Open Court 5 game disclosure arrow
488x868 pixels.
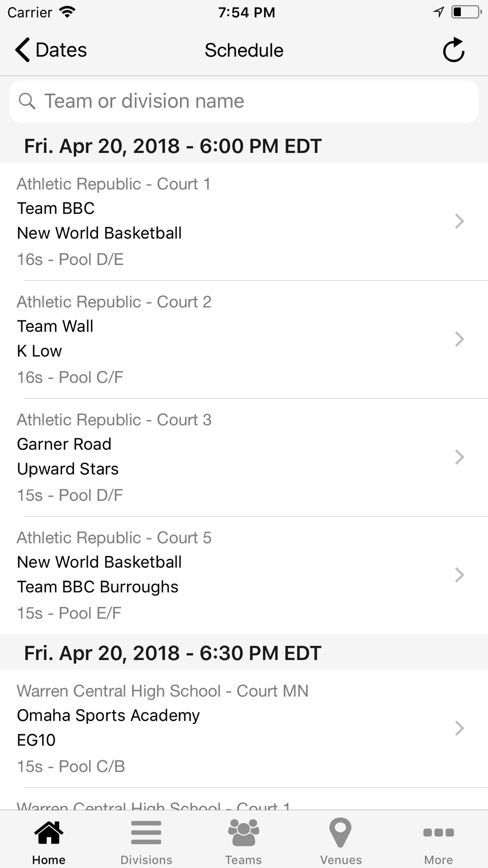[x=459, y=575]
